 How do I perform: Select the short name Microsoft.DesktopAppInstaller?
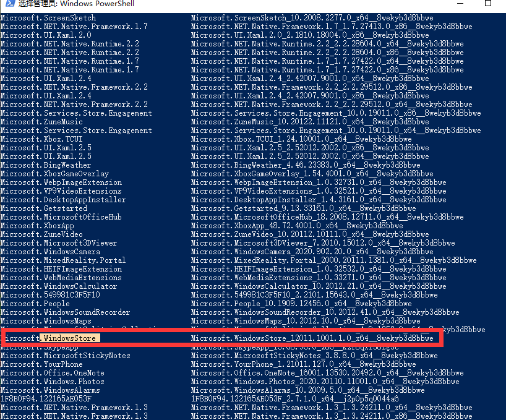(x=63, y=200)
